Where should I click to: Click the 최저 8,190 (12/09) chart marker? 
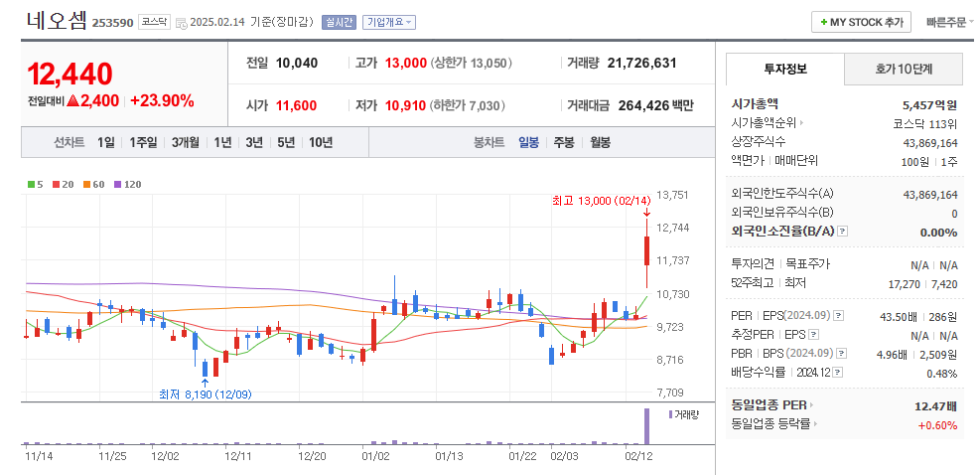tap(205, 395)
